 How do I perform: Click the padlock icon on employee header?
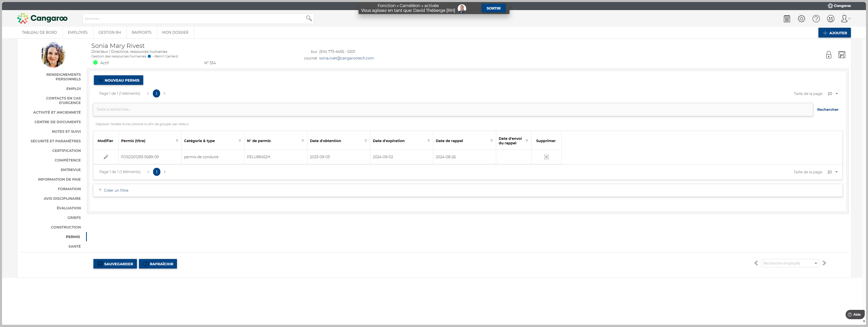click(828, 55)
